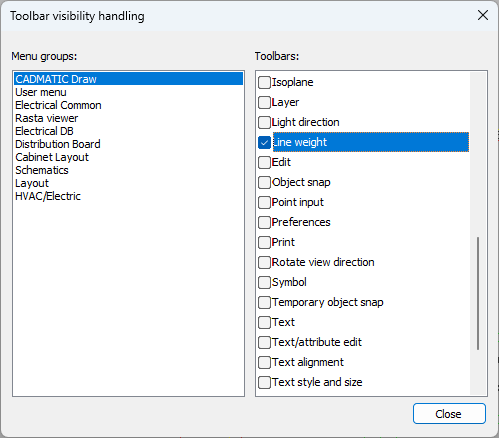
Task: Enable Temporary object snap toolbar
Action: tap(264, 302)
